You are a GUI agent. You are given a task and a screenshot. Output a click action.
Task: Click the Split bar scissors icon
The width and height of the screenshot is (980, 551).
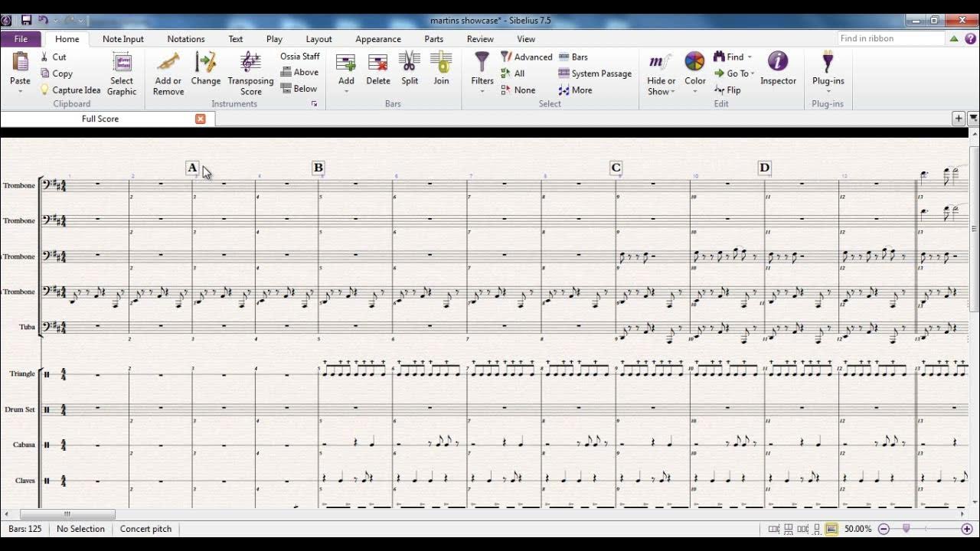pos(410,63)
